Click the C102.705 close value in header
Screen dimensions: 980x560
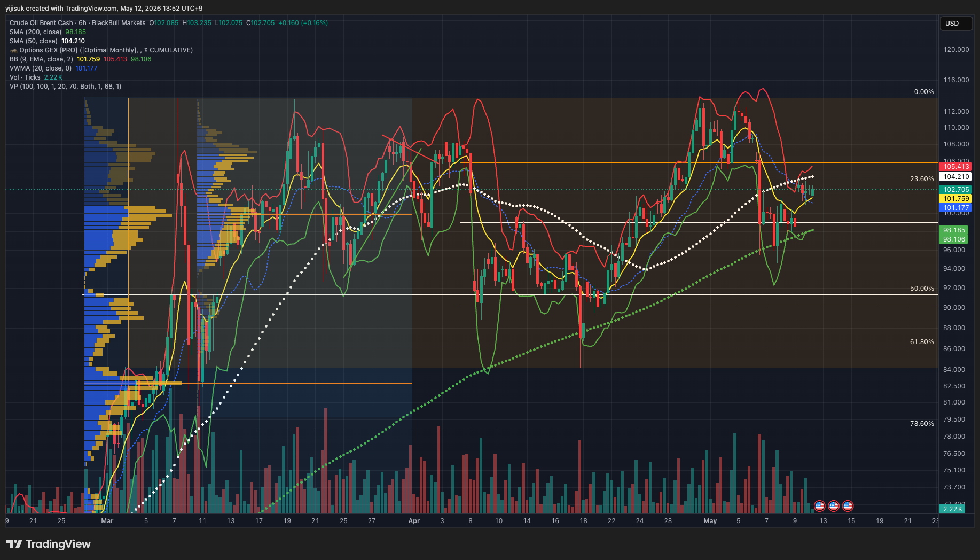pos(261,23)
